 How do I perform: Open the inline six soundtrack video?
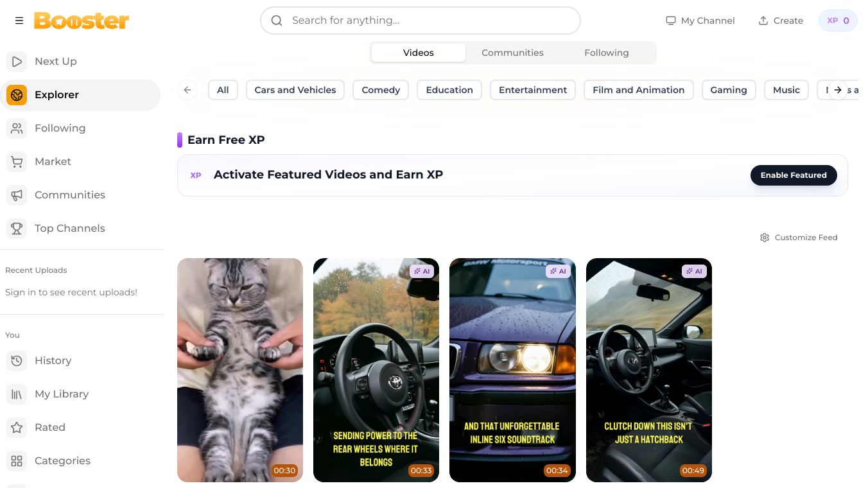point(512,370)
